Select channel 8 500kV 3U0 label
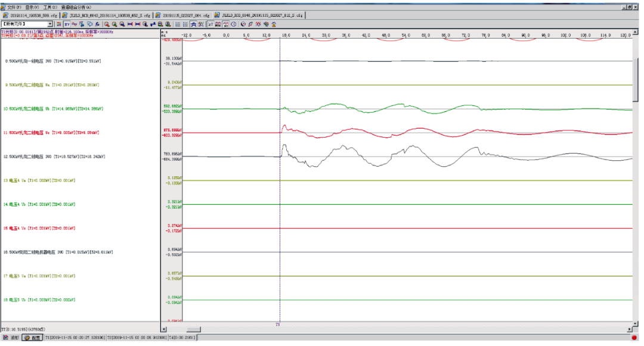The width and height of the screenshot is (644, 346). pos(53,61)
